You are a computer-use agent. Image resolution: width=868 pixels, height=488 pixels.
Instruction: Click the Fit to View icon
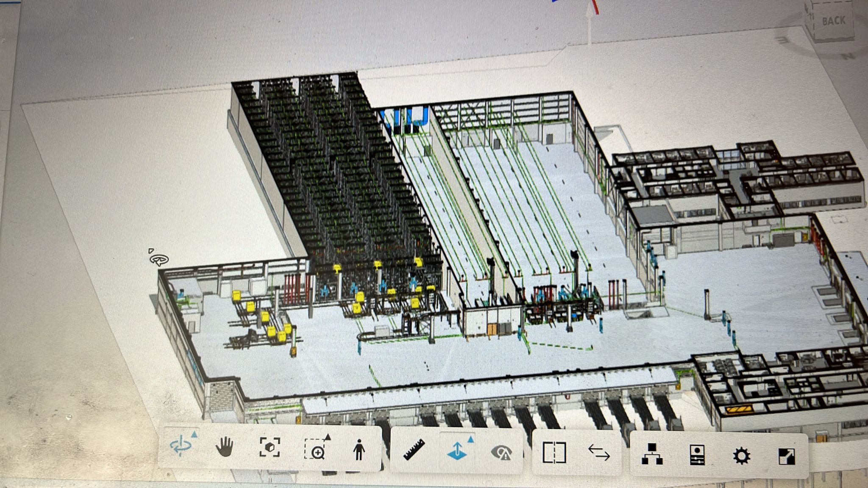pyautogui.click(x=270, y=447)
